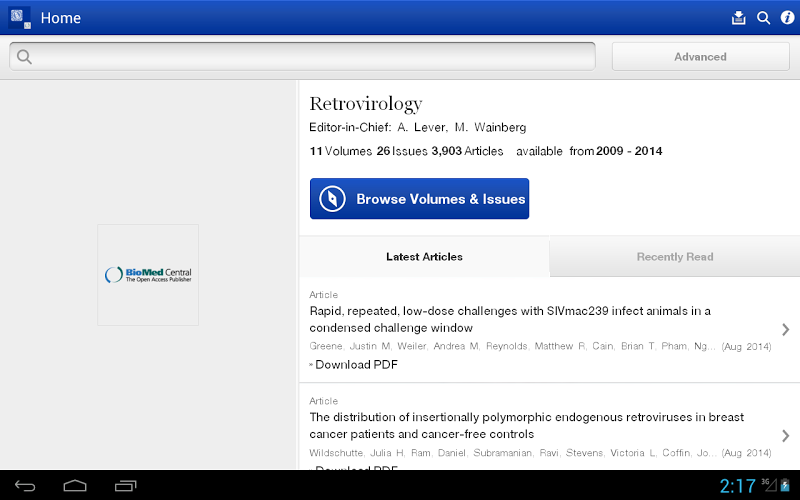
Task: Open the Android recent apps icon
Action: click(125, 486)
